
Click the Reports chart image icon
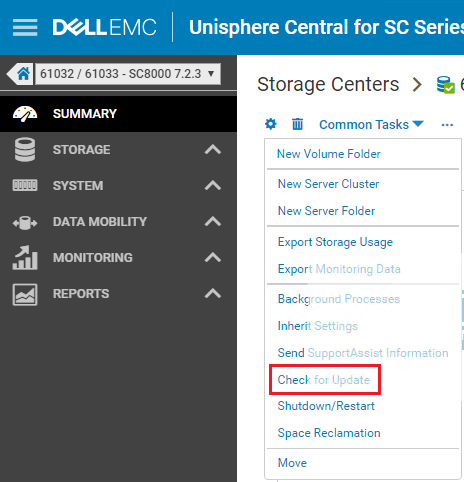click(x=25, y=294)
